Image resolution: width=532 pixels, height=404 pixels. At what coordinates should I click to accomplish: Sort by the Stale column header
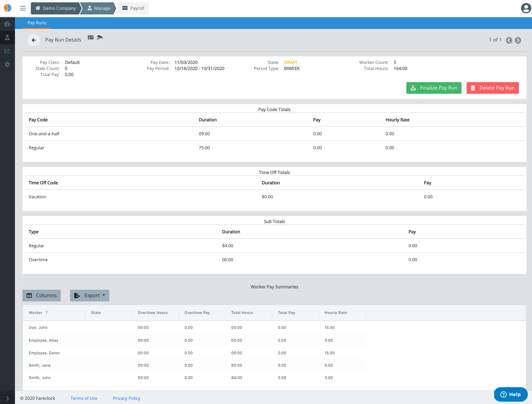96,312
